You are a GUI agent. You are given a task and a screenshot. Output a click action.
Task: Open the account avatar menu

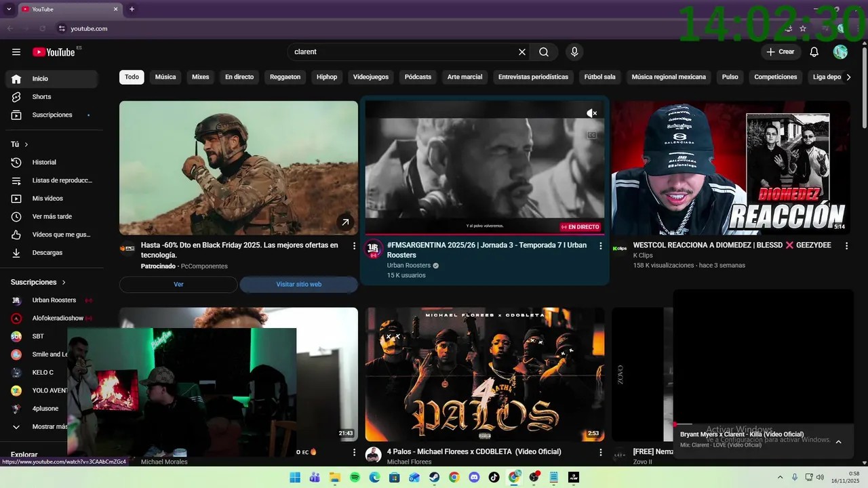pos(840,52)
